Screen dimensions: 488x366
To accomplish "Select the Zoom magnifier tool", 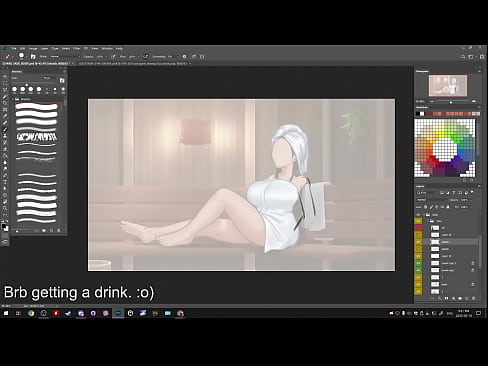I will click(x=5, y=208).
